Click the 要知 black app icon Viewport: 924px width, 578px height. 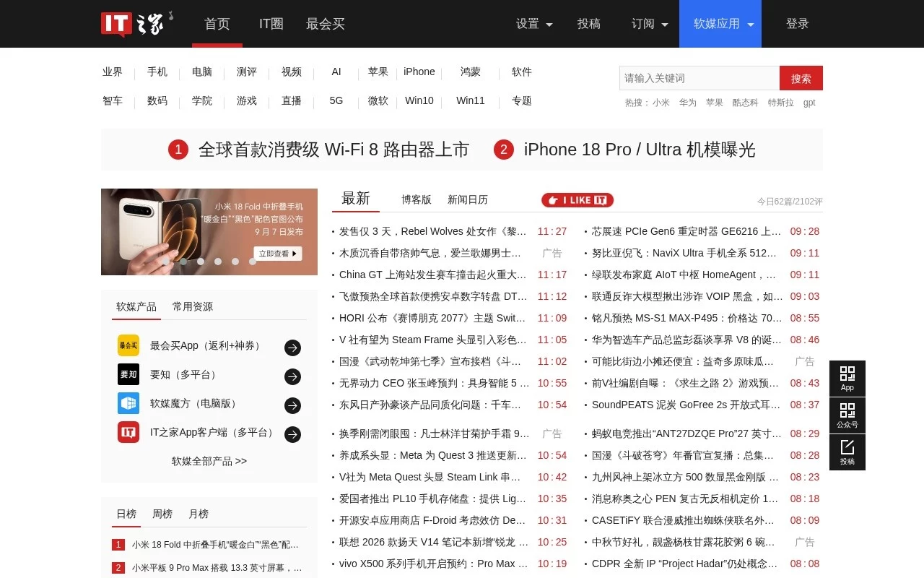[128, 374]
